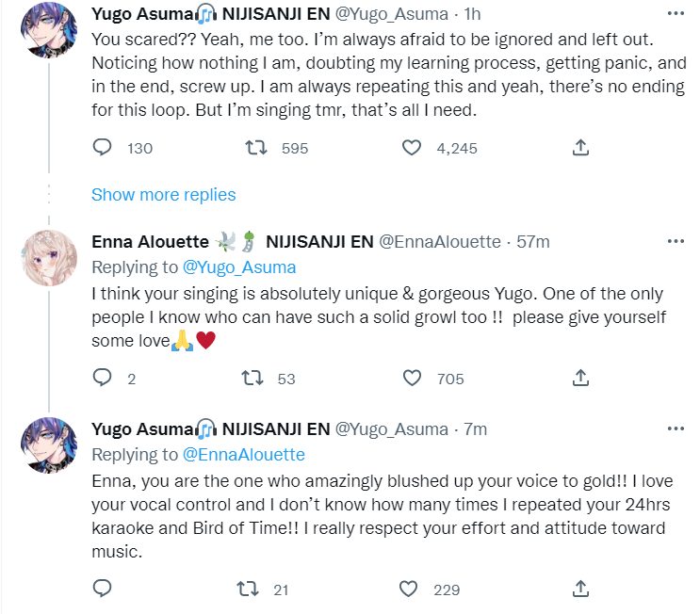Share Yugo's first tweet about being scared
This screenshot has height=614, width=700.
point(581,148)
